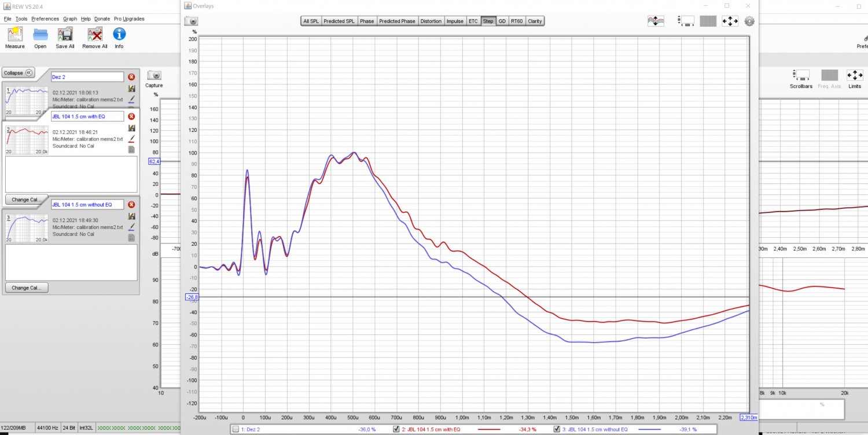Edit the JBL 104 1.5 cm without EQ name field
This screenshot has height=435, width=868.
(x=87, y=204)
